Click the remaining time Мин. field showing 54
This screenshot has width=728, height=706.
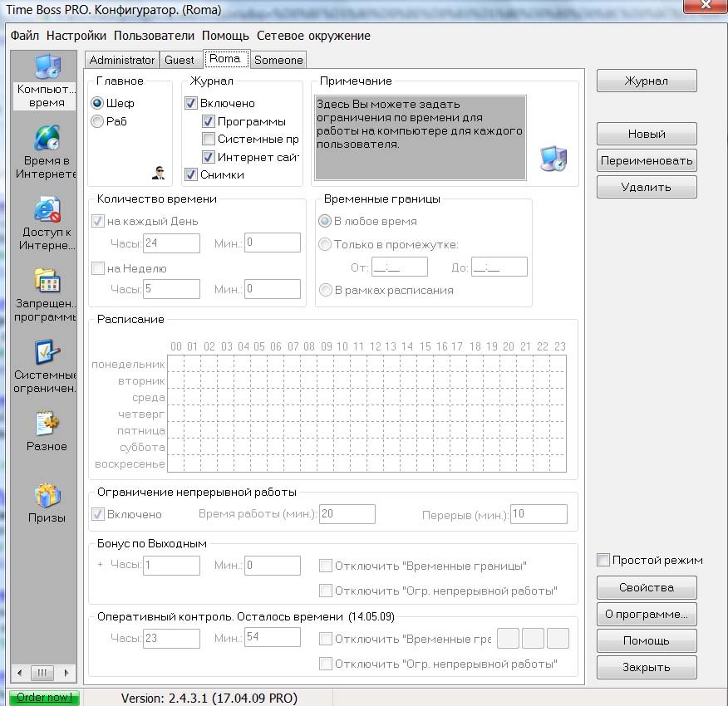pyautogui.click(x=272, y=637)
